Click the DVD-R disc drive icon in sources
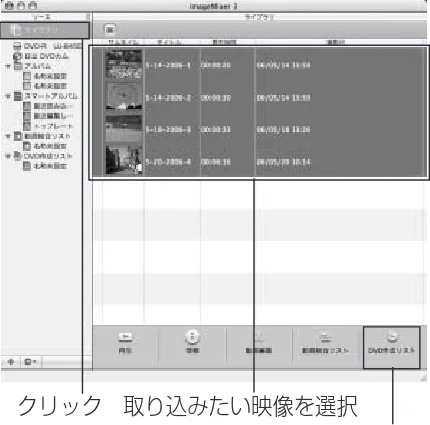The image size is (430, 425). click(x=17, y=46)
